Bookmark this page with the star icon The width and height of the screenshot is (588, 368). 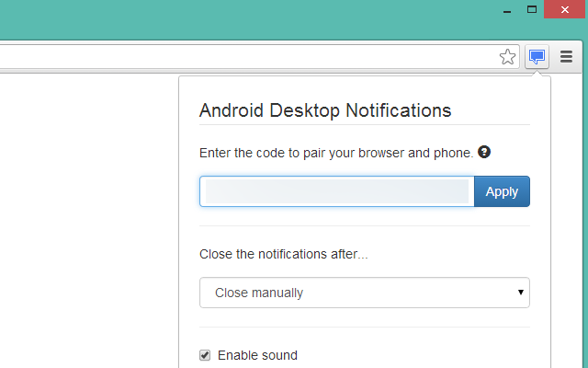pos(507,57)
